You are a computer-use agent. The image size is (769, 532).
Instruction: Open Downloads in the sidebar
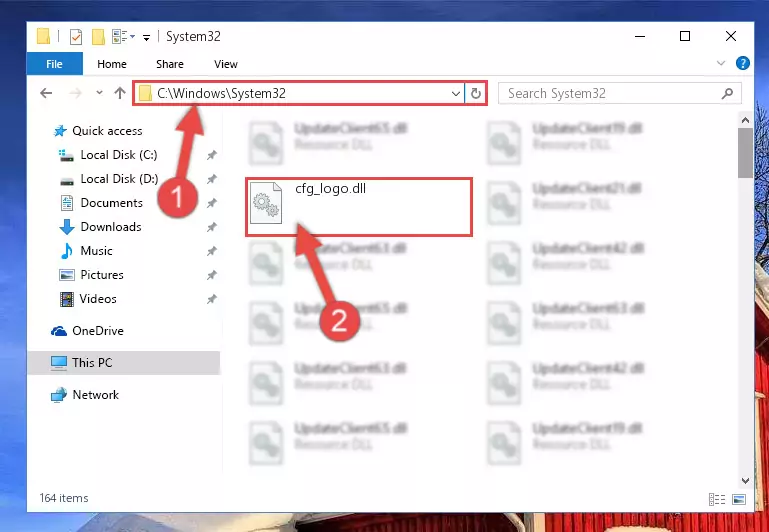coord(111,227)
